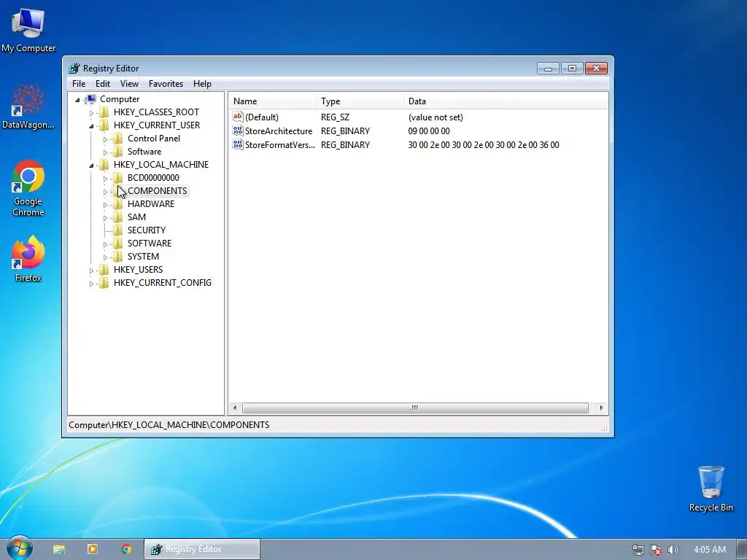Viewport: 747px width, 560px height.
Task: Collapse HKEY_LOCAL_MACHINE arrow
Action: click(91, 166)
